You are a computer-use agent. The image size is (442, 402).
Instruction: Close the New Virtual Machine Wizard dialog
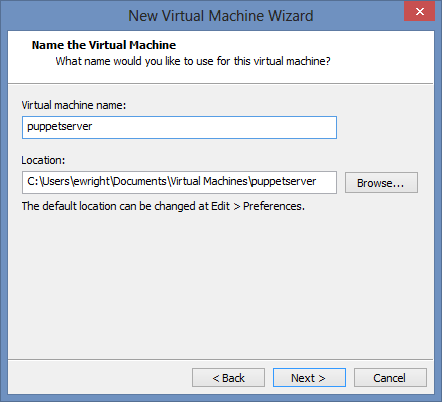[419, 12]
